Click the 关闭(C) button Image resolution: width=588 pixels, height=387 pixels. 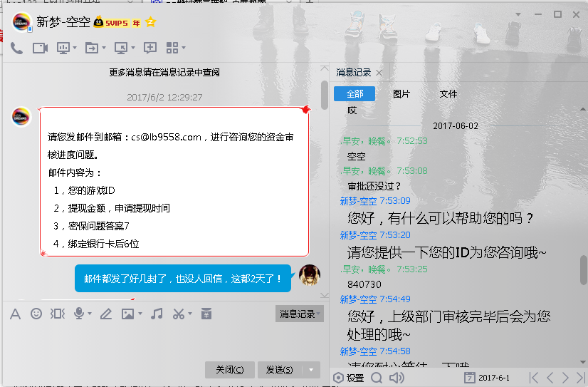tap(229, 370)
